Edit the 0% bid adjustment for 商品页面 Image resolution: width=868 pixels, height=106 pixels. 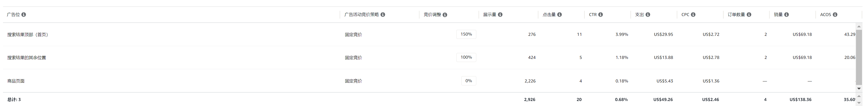pyautogui.click(x=468, y=81)
